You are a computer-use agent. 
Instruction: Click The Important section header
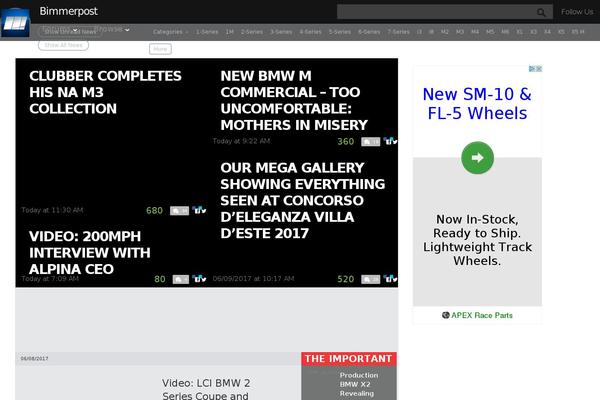349,359
